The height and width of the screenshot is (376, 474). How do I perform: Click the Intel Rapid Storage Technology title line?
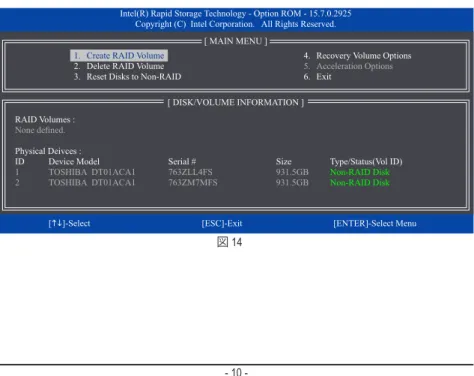pyautogui.click(x=236, y=14)
